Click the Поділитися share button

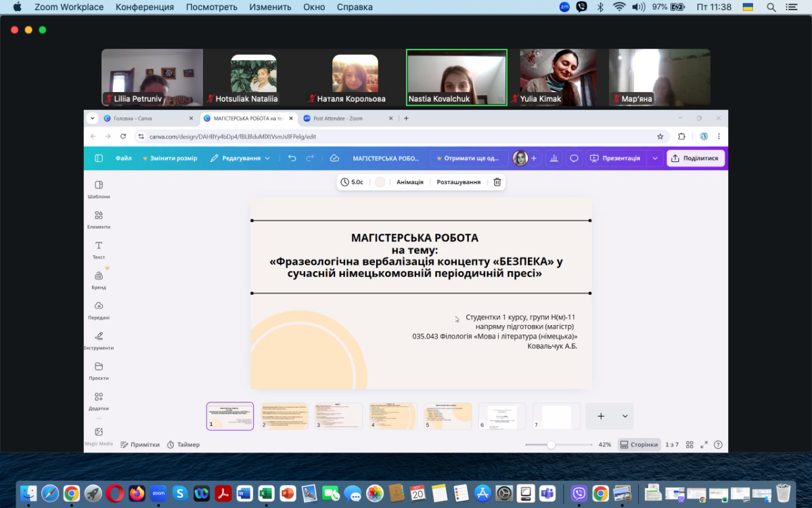coord(696,158)
